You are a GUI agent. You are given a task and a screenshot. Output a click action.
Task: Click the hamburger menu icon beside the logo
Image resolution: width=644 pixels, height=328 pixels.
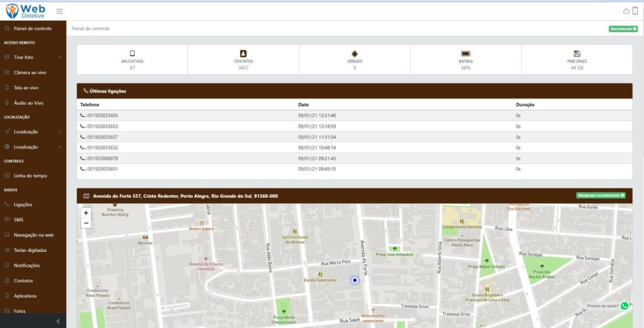(59, 11)
